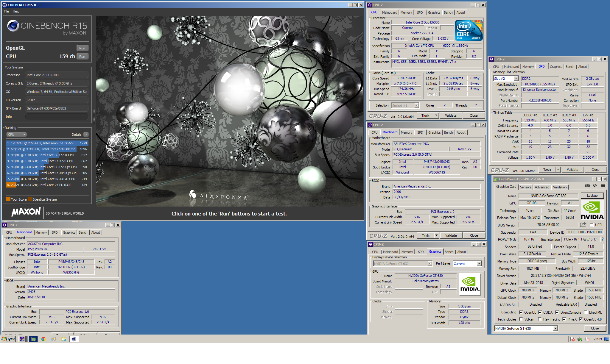The image size is (610, 364).
Task: Switch to the Sensors tab in GPU-Z
Action: (x=525, y=187)
